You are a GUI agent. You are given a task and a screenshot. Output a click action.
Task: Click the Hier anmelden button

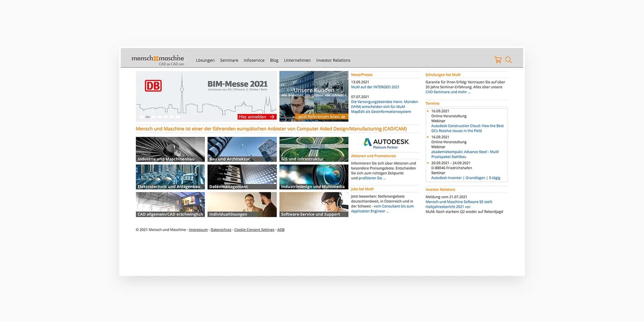click(x=257, y=117)
